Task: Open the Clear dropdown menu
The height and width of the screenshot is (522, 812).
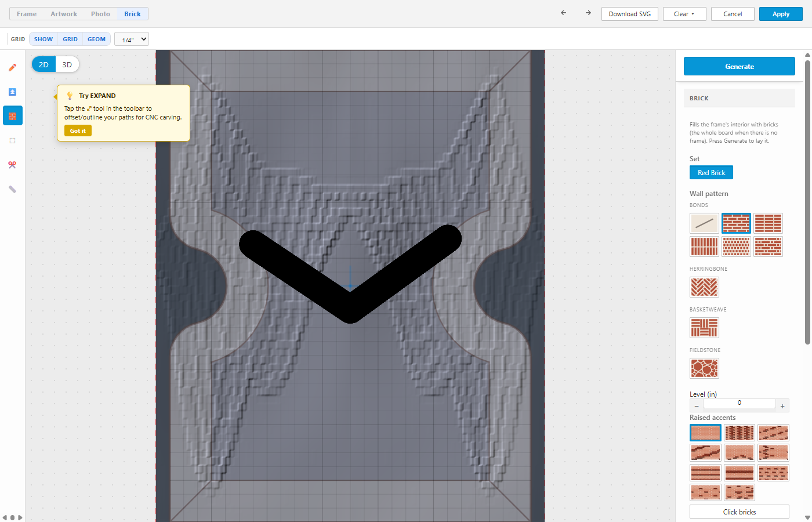Action: tap(684, 14)
